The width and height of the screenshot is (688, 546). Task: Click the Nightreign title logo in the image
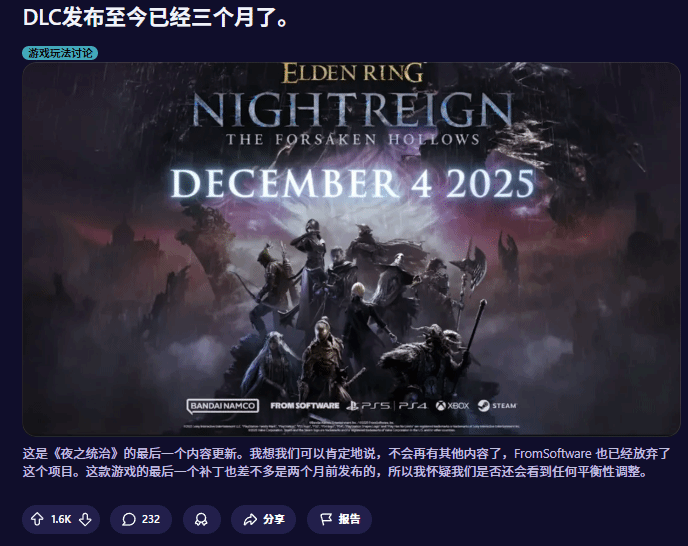click(x=352, y=109)
